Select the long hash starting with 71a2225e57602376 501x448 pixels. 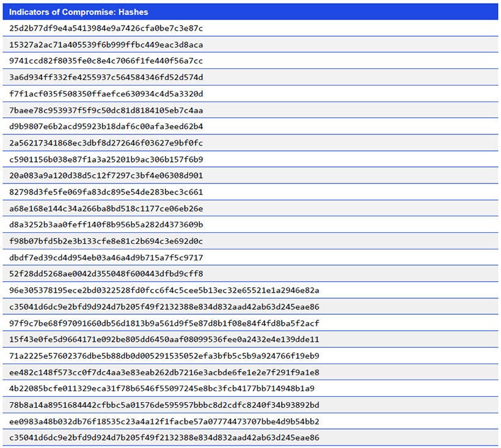164,356
